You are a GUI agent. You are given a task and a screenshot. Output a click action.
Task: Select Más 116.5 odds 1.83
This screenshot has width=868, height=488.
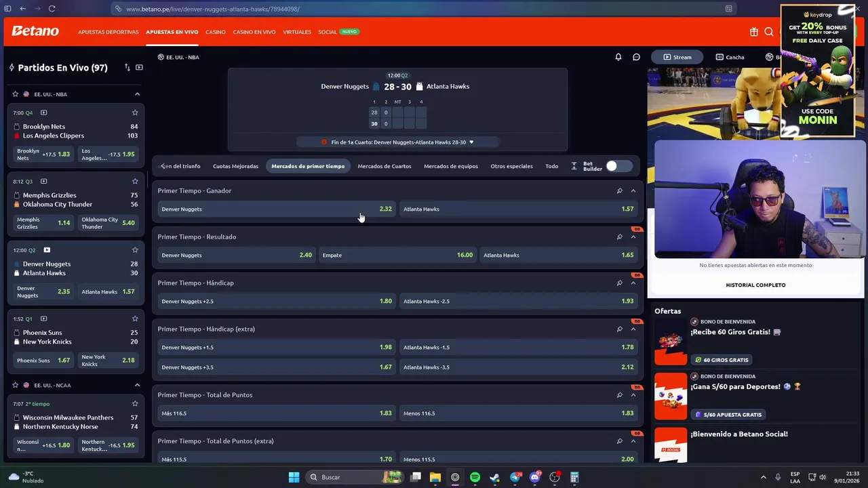277,413
